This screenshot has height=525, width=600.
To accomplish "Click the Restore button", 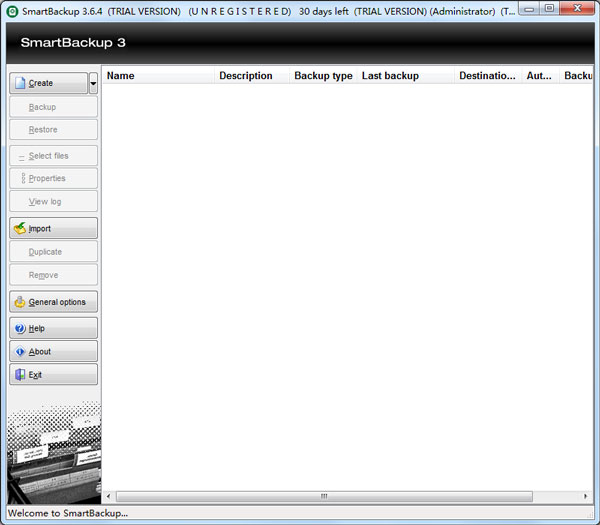I will [54, 129].
